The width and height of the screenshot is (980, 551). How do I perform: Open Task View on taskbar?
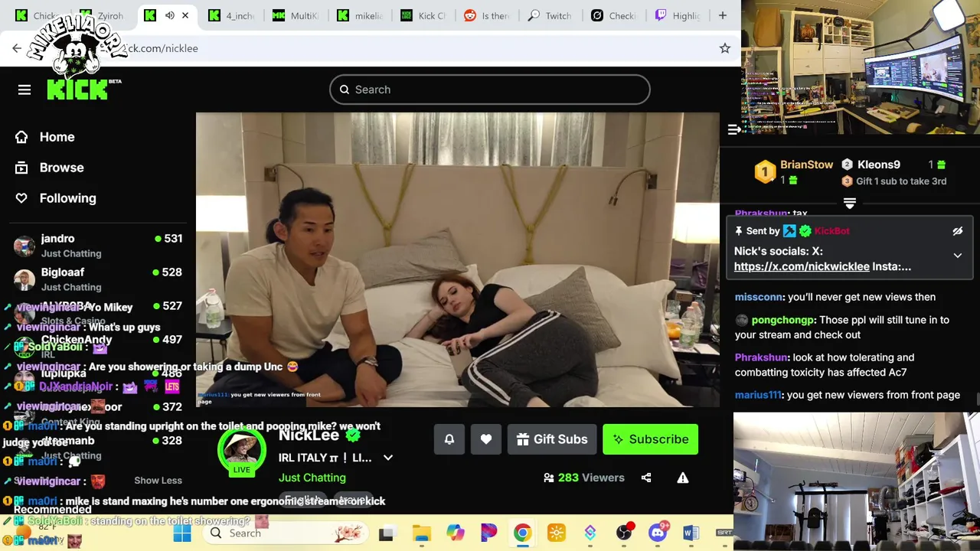tap(386, 533)
